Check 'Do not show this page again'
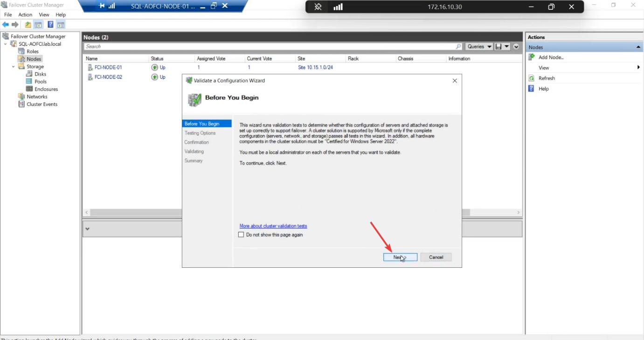This screenshot has height=340, width=644. (241, 235)
